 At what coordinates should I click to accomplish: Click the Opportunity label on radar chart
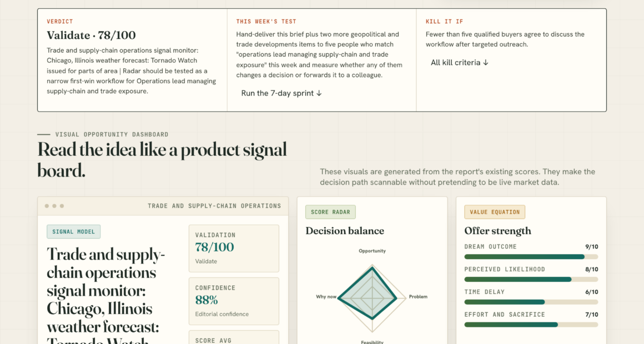[372, 251]
